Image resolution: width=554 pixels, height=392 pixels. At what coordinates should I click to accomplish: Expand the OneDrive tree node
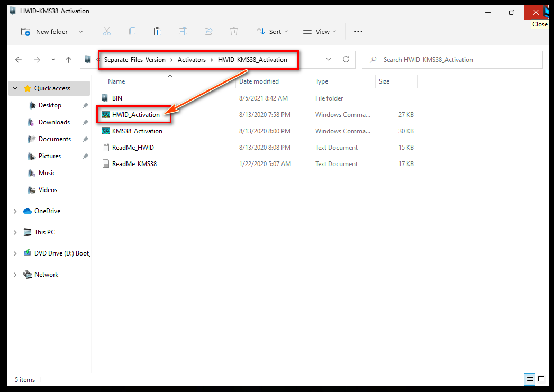[15, 211]
